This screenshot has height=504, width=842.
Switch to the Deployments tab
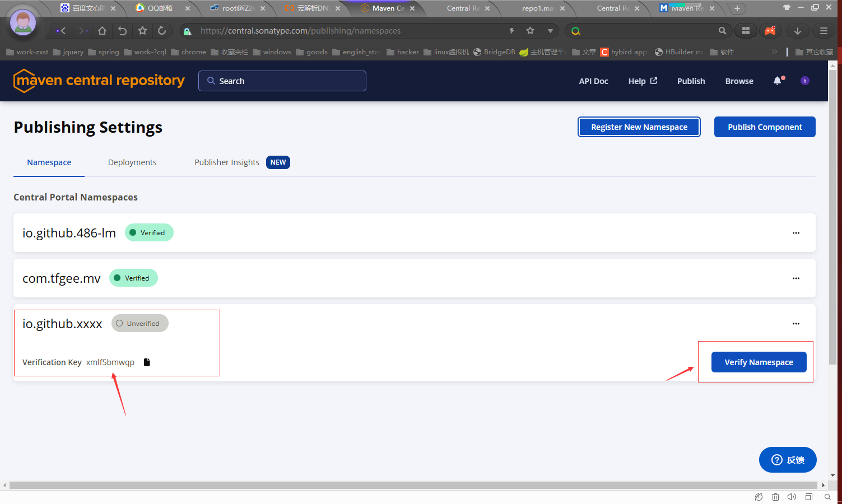pos(132,162)
